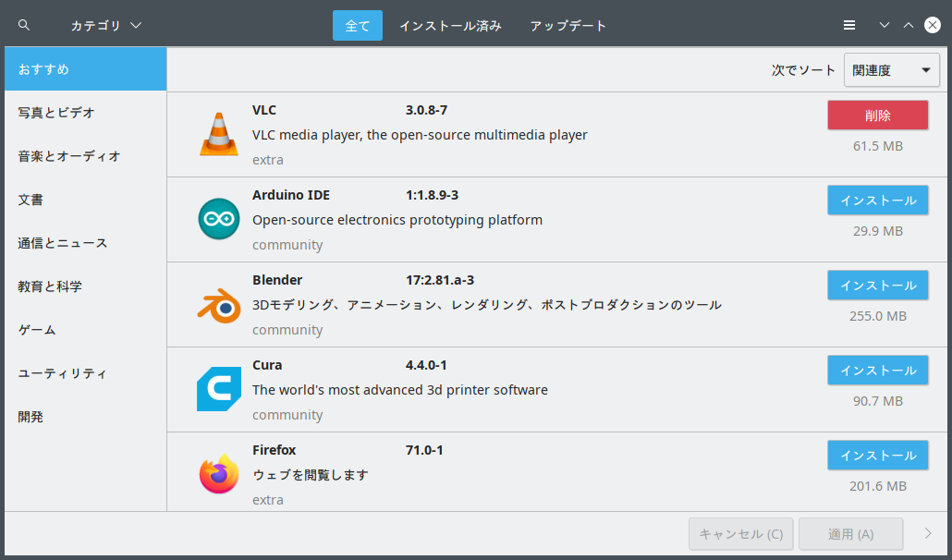Select the ユーティリティ category

[x=86, y=373]
